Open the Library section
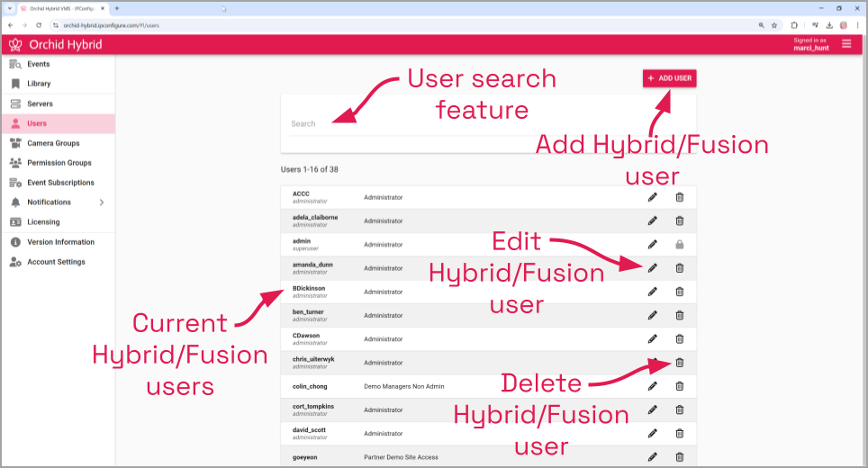868x468 pixels. (59, 84)
